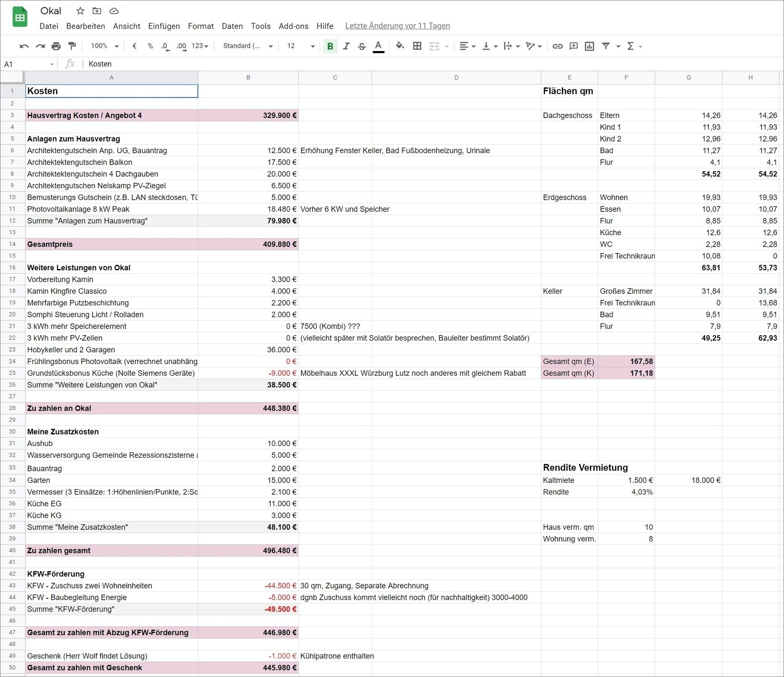Image resolution: width=784 pixels, height=677 pixels.
Task: Open horizontal align dropdown
Action: [x=468, y=46]
